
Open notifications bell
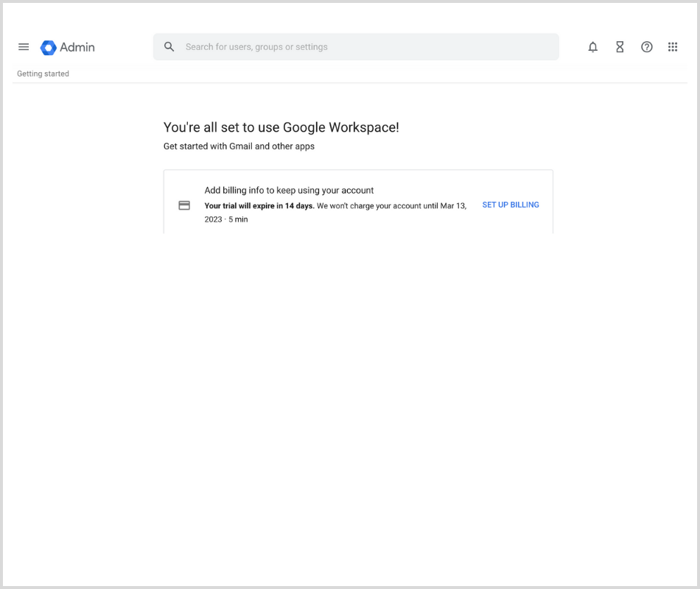[x=592, y=47]
